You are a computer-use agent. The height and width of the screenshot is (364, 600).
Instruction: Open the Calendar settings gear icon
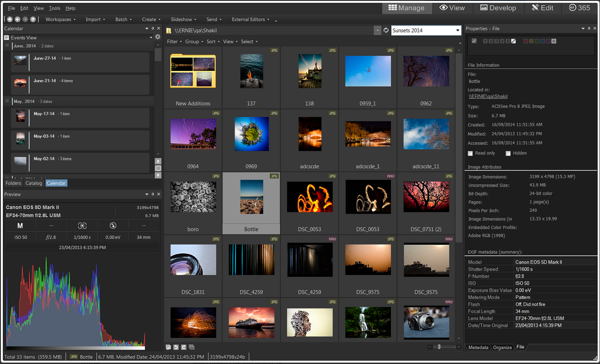coord(158,37)
